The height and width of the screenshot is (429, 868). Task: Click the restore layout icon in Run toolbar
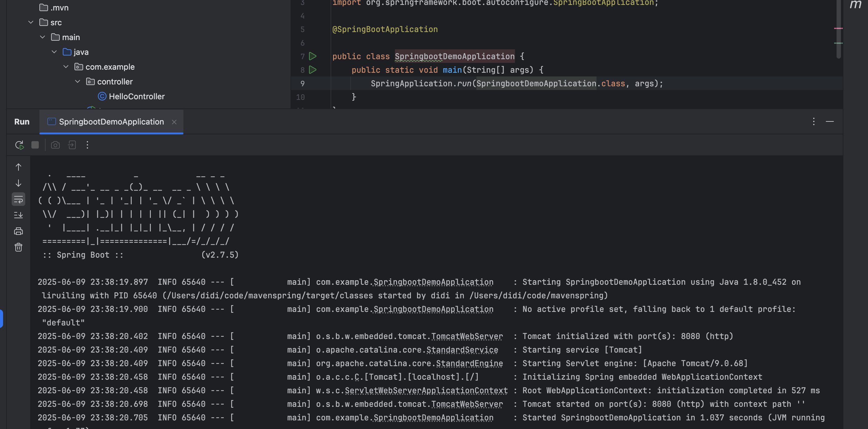click(72, 145)
